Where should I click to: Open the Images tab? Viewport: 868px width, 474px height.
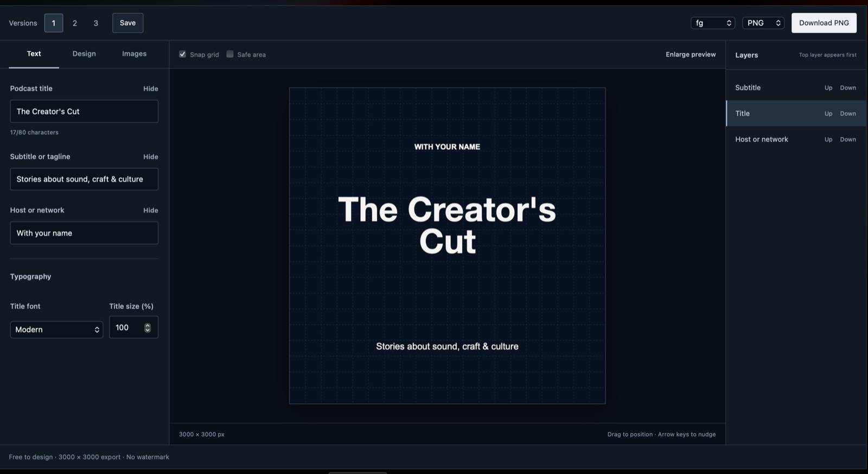click(x=134, y=54)
